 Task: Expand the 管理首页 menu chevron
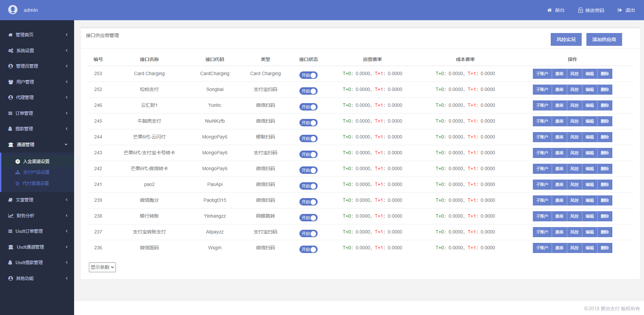pos(67,35)
